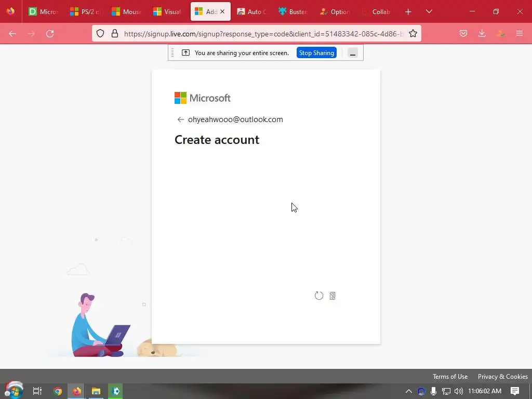Open tracking protection shield icon
The width and height of the screenshot is (532, 399).
click(100, 33)
